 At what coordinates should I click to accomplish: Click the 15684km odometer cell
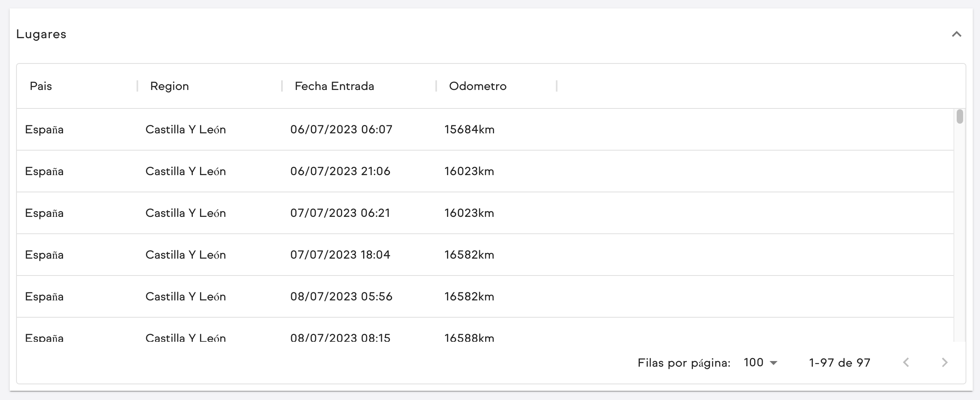469,129
